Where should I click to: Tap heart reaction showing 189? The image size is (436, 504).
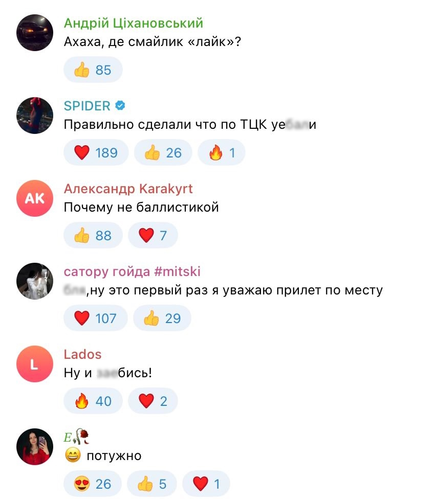tap(96, 152)
